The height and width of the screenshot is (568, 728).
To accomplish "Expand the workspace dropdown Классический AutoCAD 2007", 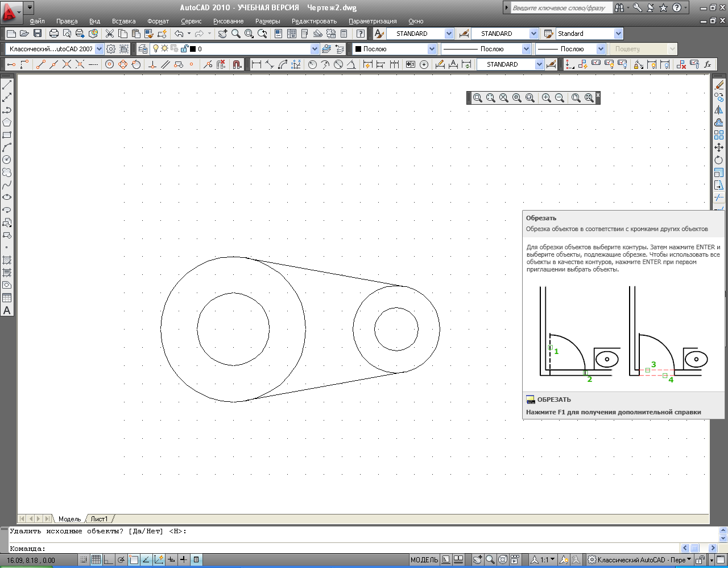I will pos(100,49).
